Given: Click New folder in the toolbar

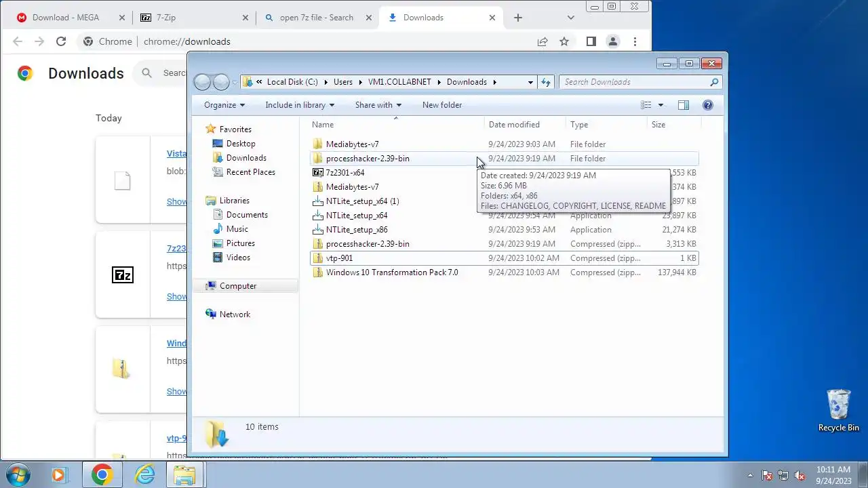Looking at the screenshot, I should click(442, 105).
